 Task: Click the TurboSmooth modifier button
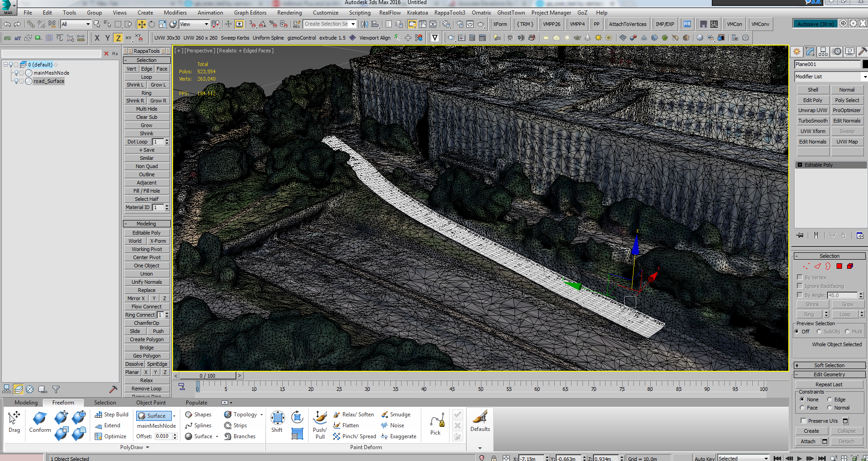point(812,121)
